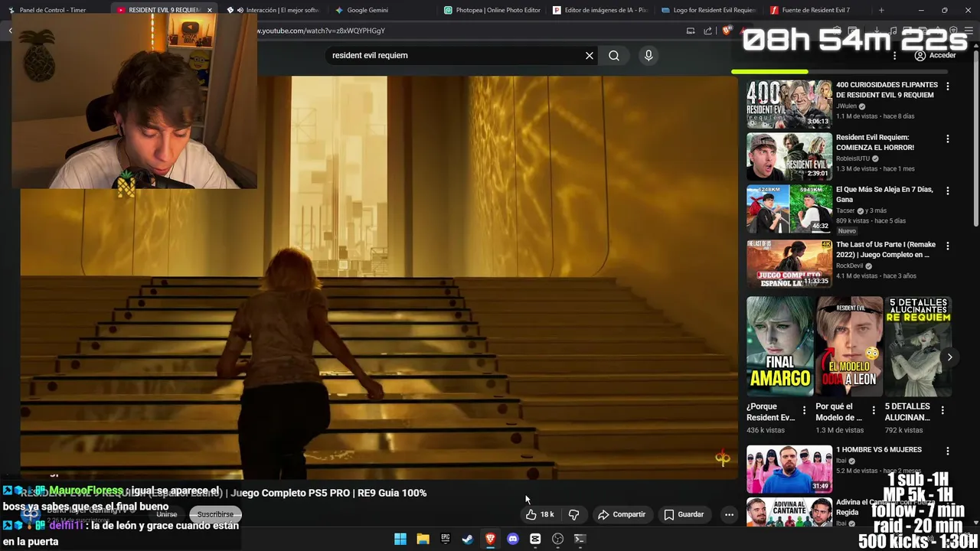Open Discord from the taskbar

click(x=513, y=539)
